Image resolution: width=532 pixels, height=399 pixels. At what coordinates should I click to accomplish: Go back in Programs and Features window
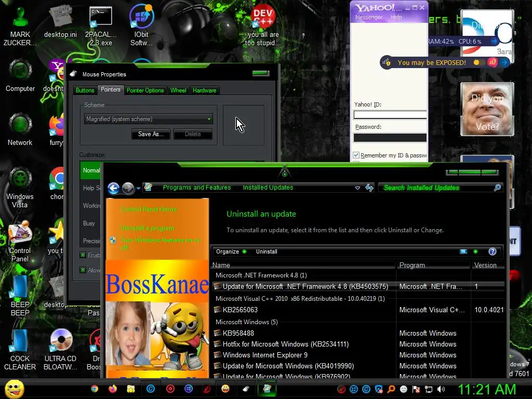[114, 188]
